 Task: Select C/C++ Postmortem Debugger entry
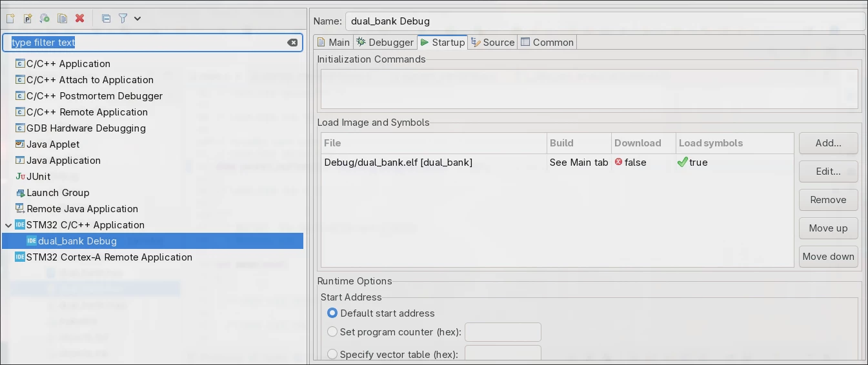pos(88,96)
